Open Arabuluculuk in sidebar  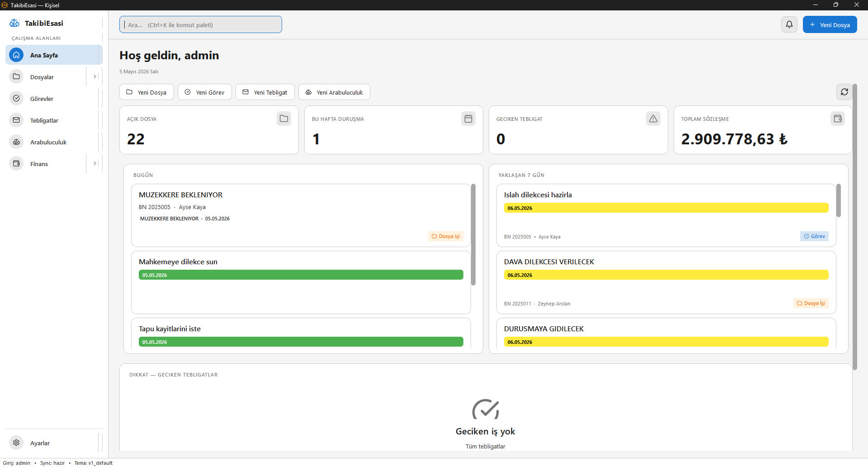point(54,142)
